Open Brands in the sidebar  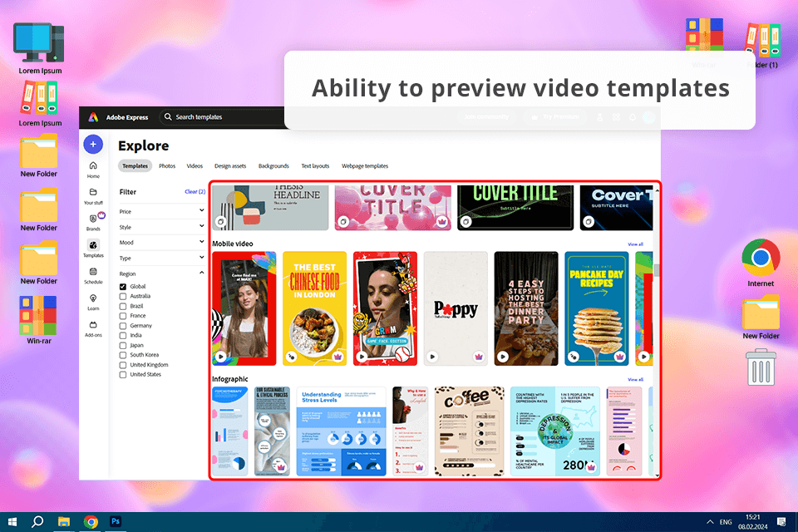[x=93, y=222]
